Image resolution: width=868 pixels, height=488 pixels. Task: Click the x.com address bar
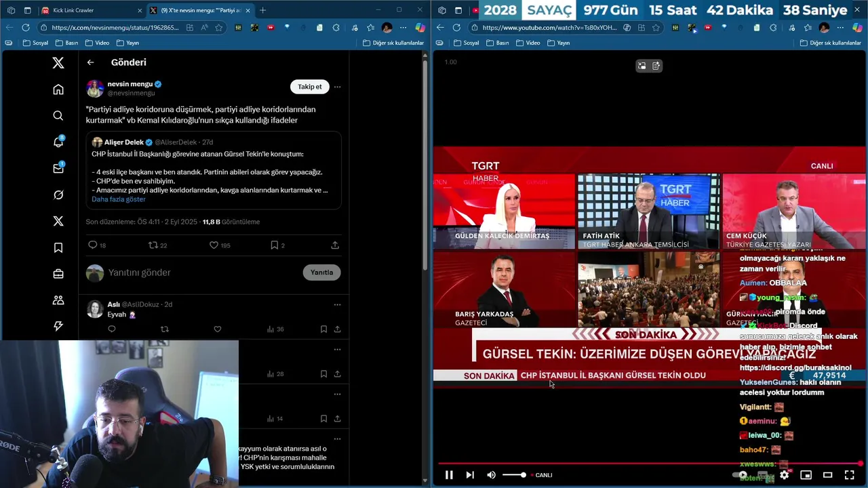tap(115, 28)
